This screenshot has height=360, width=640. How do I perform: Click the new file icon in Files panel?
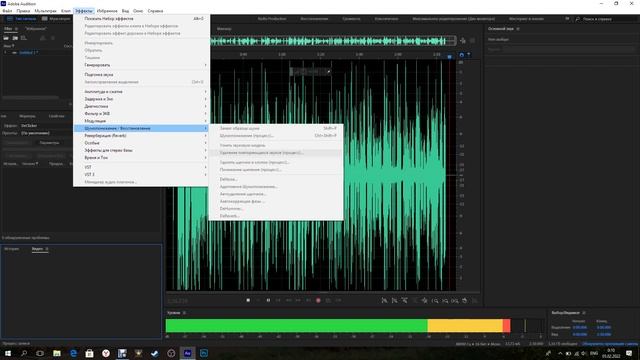click(24, 38)
